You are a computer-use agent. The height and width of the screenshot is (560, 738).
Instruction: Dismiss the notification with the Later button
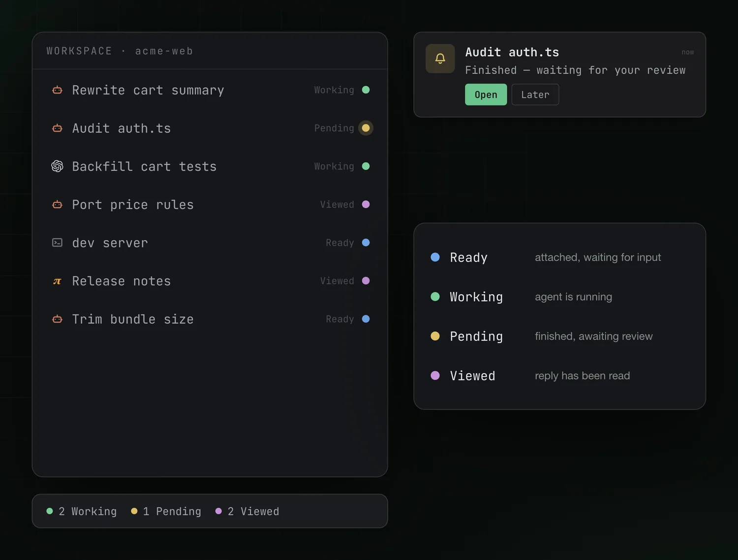pos(535,94)
